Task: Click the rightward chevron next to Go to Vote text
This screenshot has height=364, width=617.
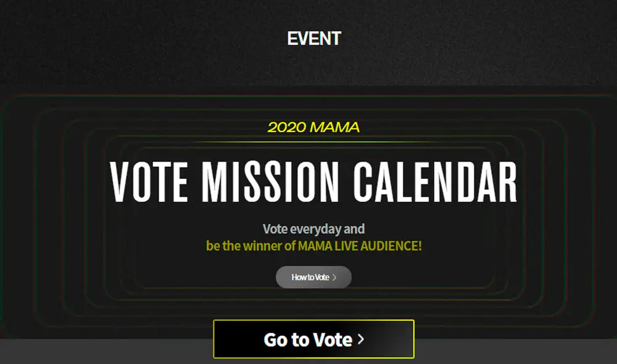Action: pyautogui.click(x=362, y=339)
